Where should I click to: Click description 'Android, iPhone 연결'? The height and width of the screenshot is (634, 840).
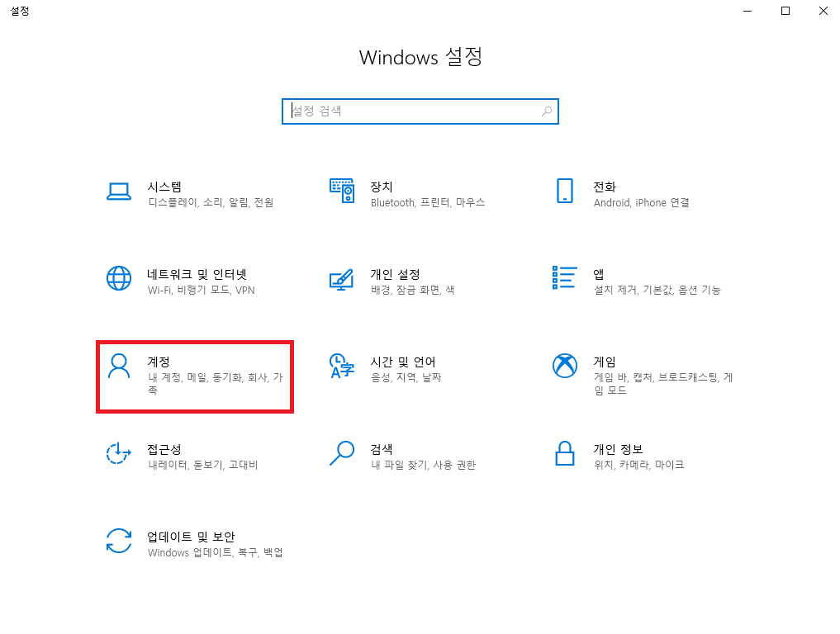pos(641,202)
